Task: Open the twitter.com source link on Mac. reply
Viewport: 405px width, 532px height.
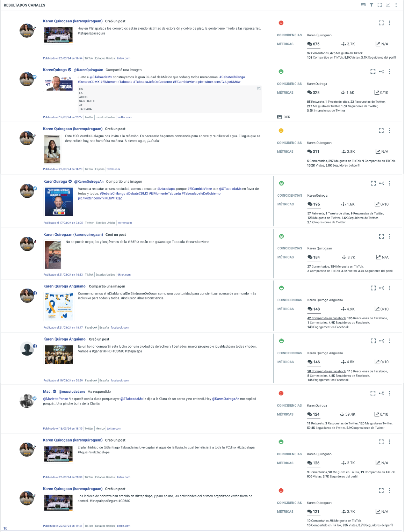Action: click(114, 429)
